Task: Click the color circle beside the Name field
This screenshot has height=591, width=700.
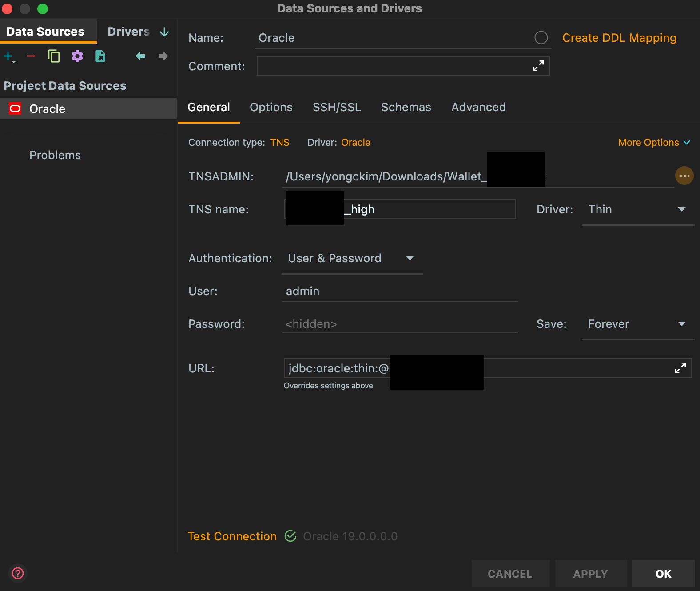Action: coord(541,38)
